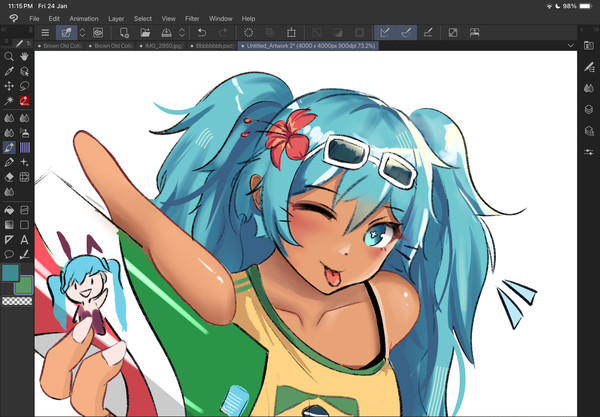This screenshot has width=600, height=417.
Task: Redo the undone action
Action: (x=223, y=33)
